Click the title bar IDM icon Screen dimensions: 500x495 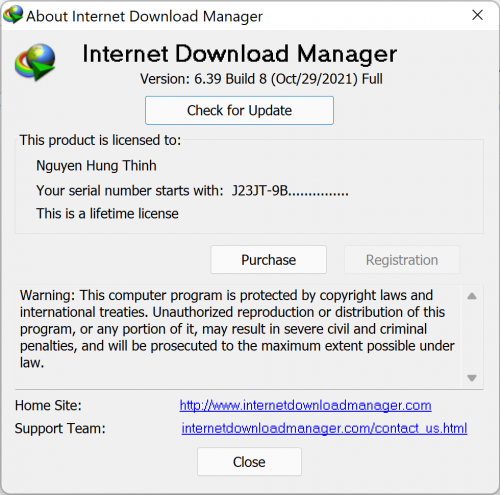point(13,15)
